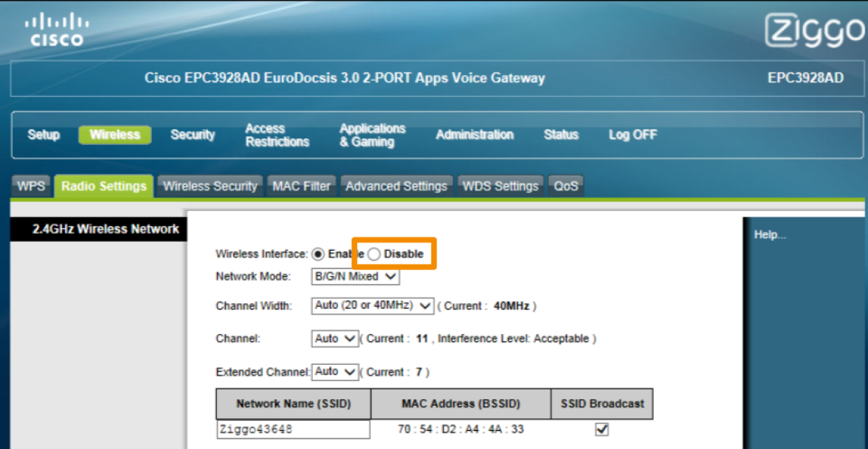Expand the Channel Width dropdown
868x449 pixels.
click(x=372, y=306)
